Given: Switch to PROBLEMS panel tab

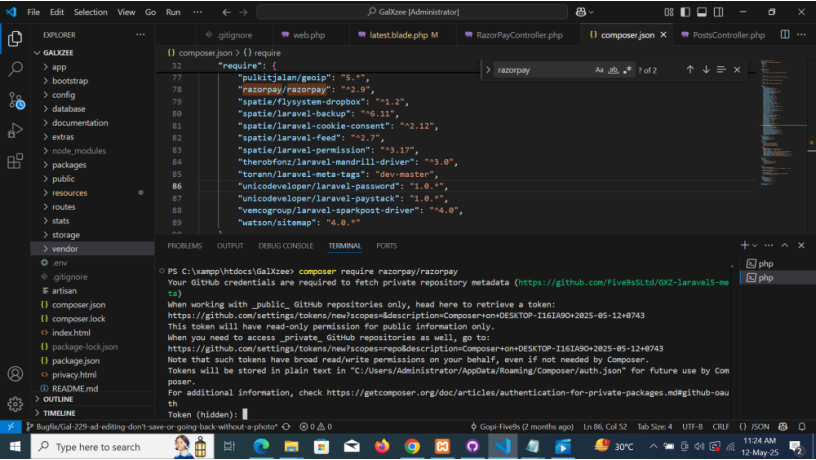Looking at the screenshot, I should coord(185,246).
